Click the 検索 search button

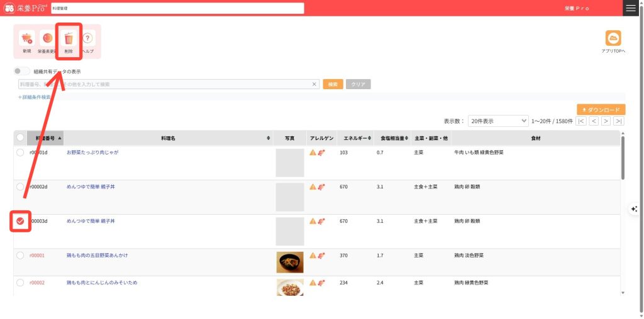(333, 84)
